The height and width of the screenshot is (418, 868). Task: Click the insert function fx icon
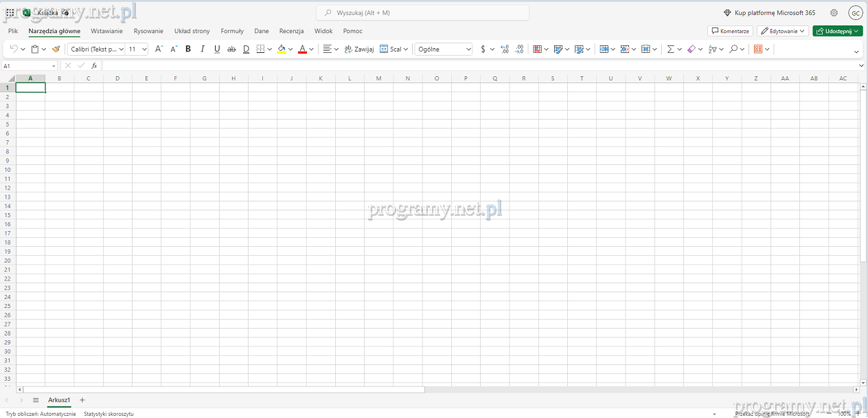tap(95, 65)
